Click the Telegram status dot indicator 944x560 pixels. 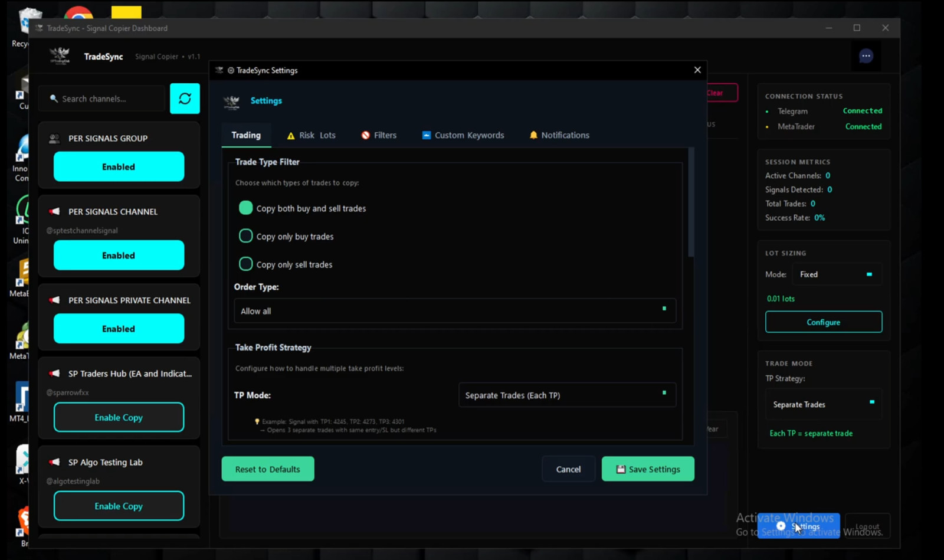[x=767, y=112]
